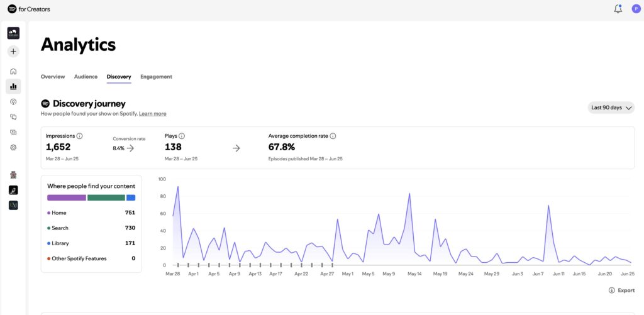Click the purple Home bar segment
644x315 pixels.
[67, 197]
